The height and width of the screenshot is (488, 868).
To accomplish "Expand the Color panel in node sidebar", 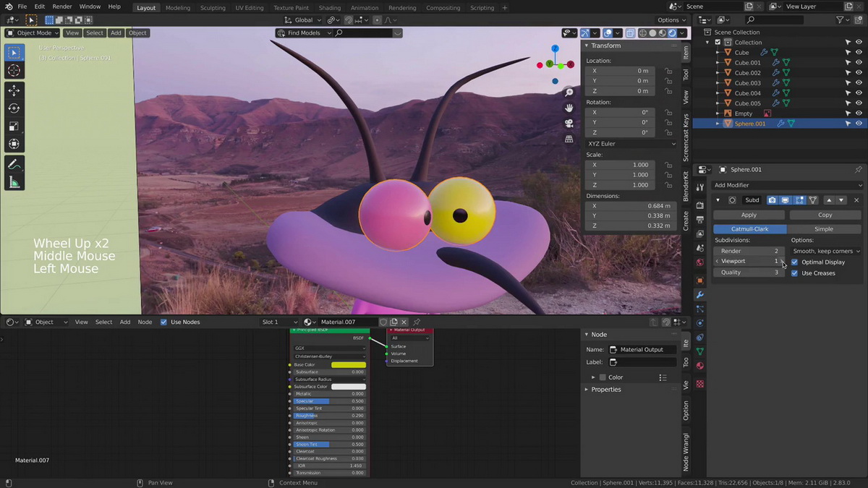I will [x=593, y=377].
